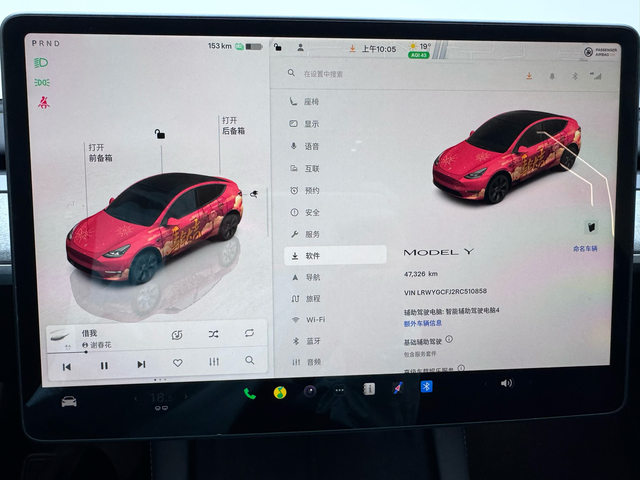
Task: Open the car controls icon
Action: coord(69,402)
